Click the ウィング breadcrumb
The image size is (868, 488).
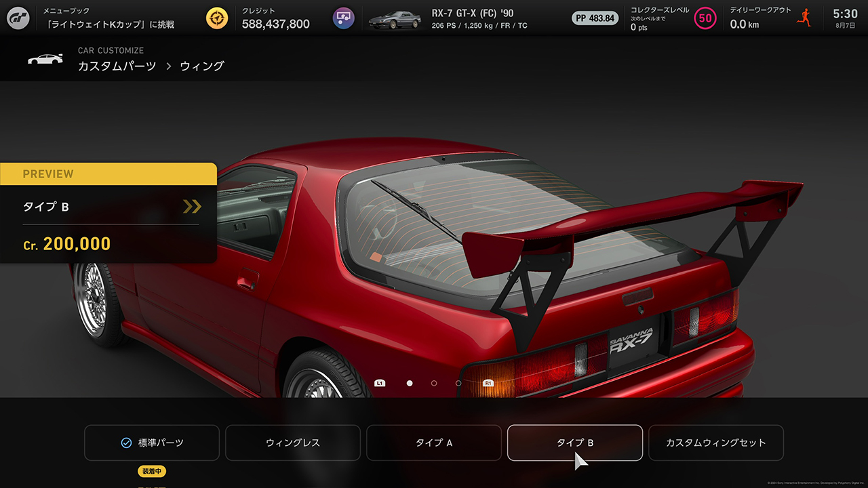(x=202, y=66)
